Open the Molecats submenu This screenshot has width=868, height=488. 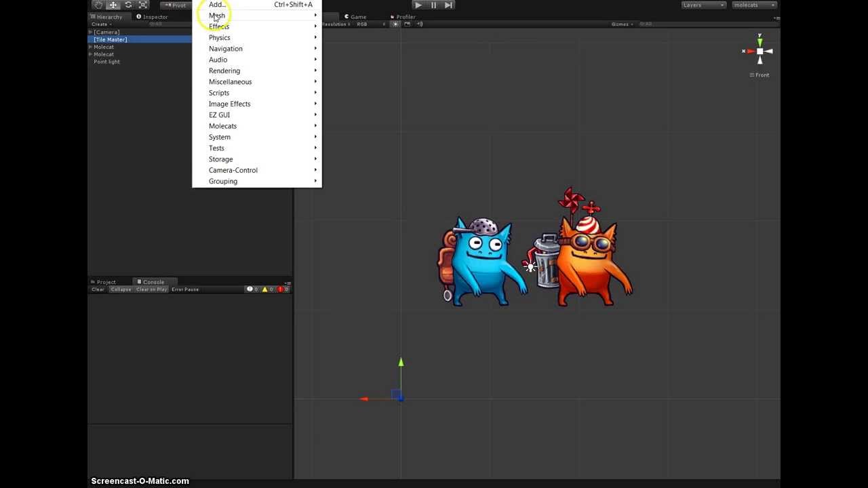(x=256, y=126)
